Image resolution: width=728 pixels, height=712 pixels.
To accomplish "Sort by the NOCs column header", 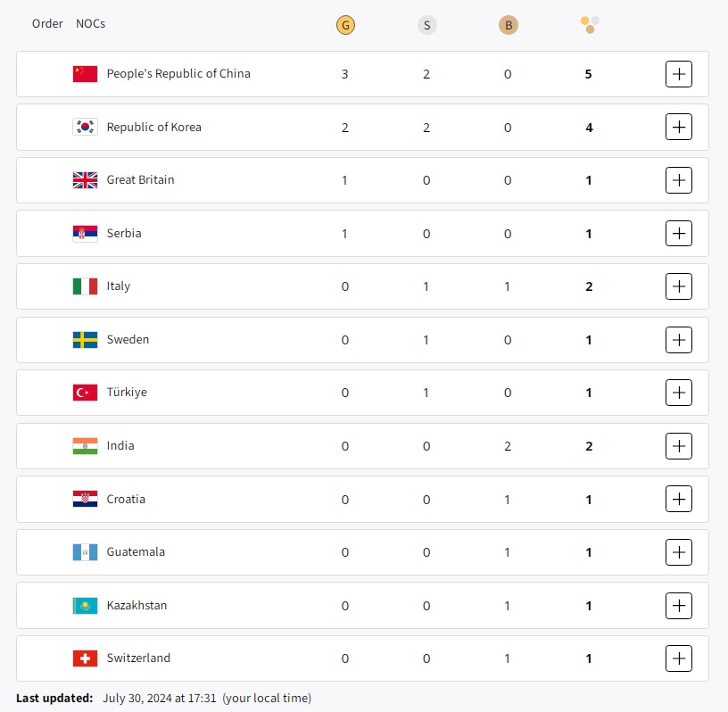I will click(90, 23).
